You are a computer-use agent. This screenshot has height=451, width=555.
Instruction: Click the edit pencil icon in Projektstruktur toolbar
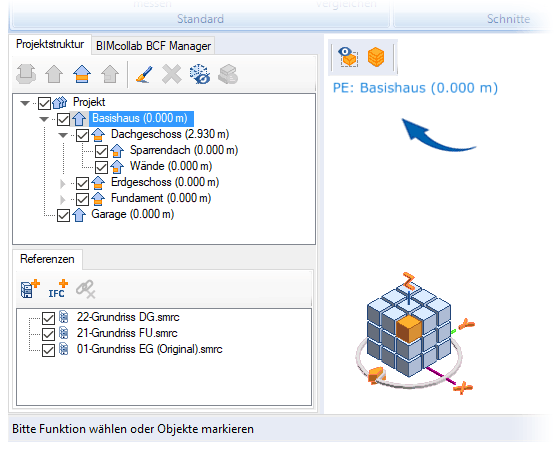(144, 74)
